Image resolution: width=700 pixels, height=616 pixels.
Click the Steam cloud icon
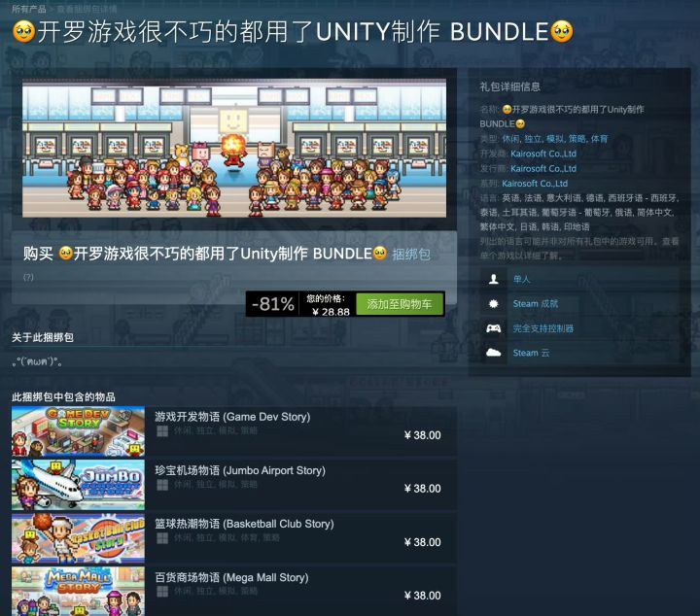pyautogui.click(x=493, y=353)
